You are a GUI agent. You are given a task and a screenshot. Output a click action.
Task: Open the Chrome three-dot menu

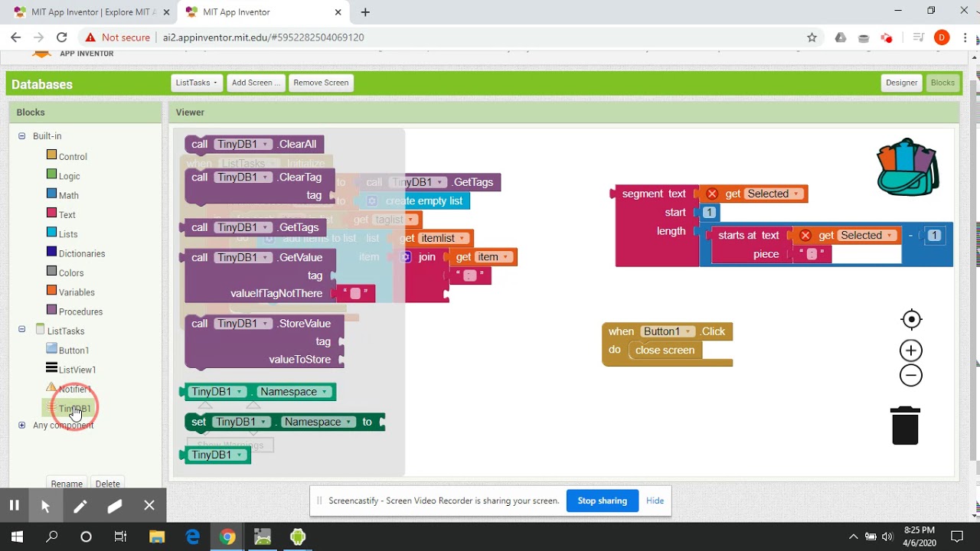click(965, 37)
